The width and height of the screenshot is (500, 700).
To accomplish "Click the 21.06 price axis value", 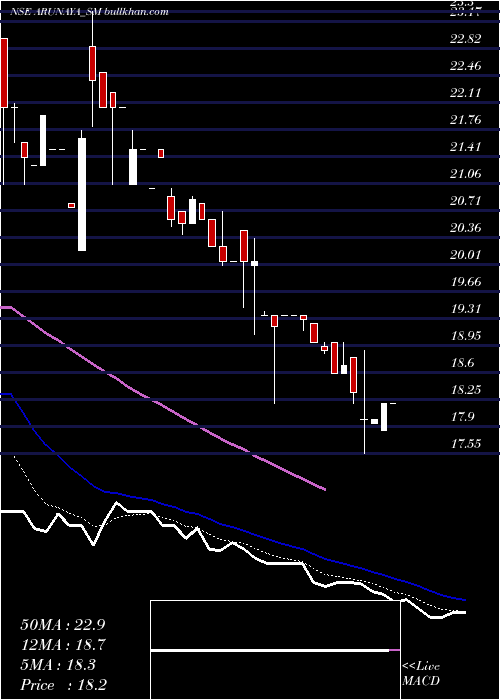I will pos(466,174).
